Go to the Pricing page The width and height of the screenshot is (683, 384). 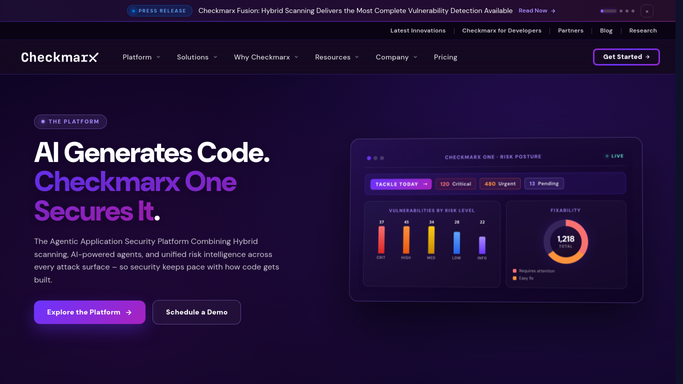click(445, 57)
